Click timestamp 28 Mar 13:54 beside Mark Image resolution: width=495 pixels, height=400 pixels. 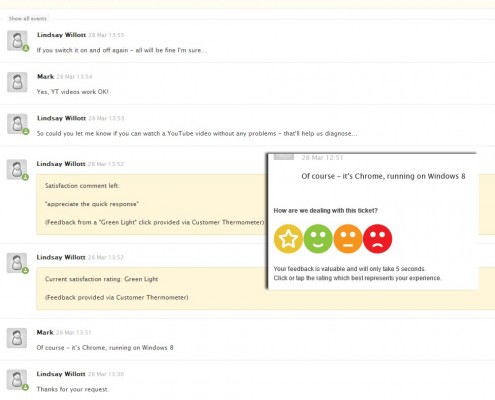[74, 77]
